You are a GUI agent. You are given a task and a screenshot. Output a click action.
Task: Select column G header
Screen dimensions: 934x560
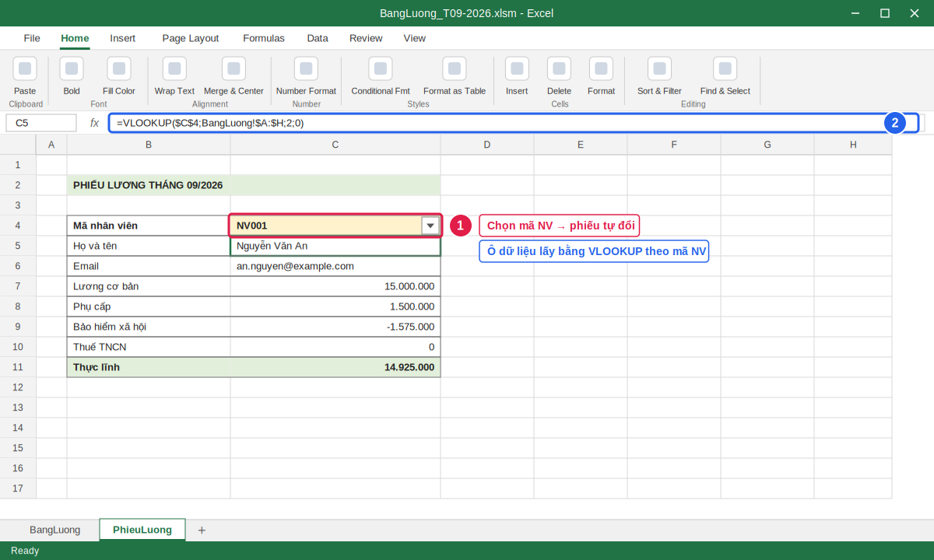pos(767,145)
